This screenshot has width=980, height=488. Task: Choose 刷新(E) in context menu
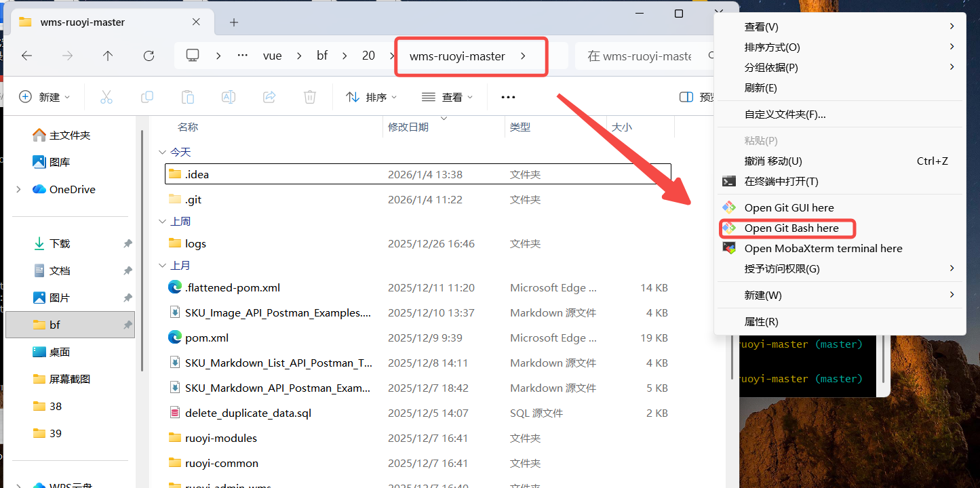840,87
